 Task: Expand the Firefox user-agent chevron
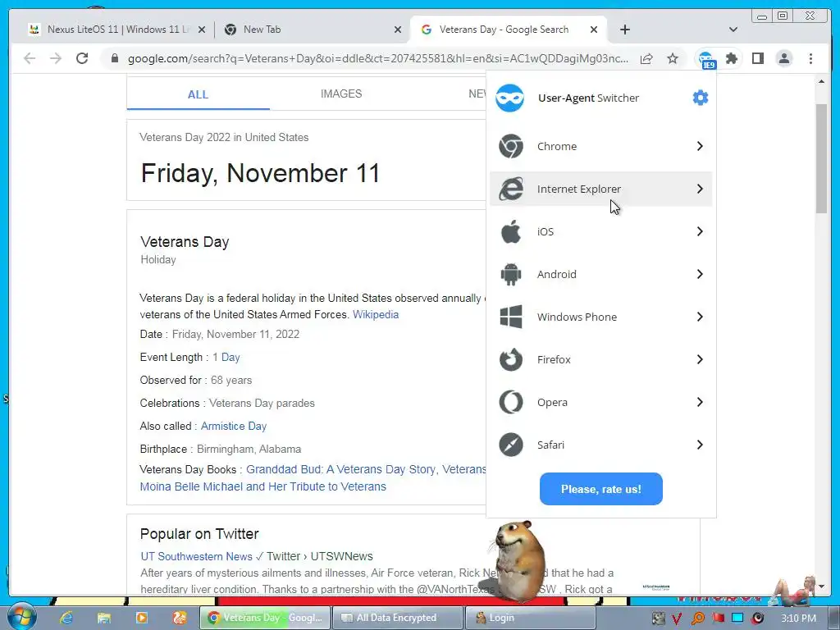(700, 359)
